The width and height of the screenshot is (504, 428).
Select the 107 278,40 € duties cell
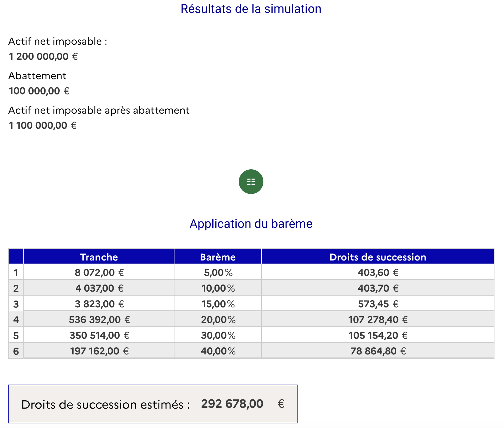[378, 320]
